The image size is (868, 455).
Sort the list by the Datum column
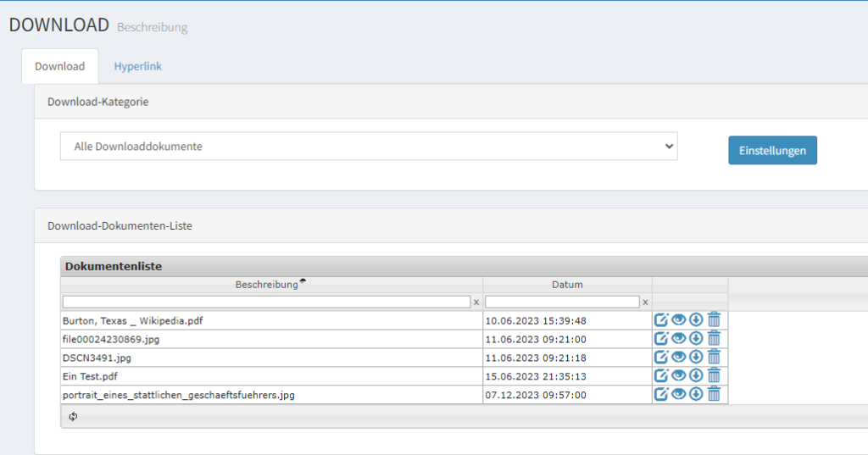tap(567, 285)
